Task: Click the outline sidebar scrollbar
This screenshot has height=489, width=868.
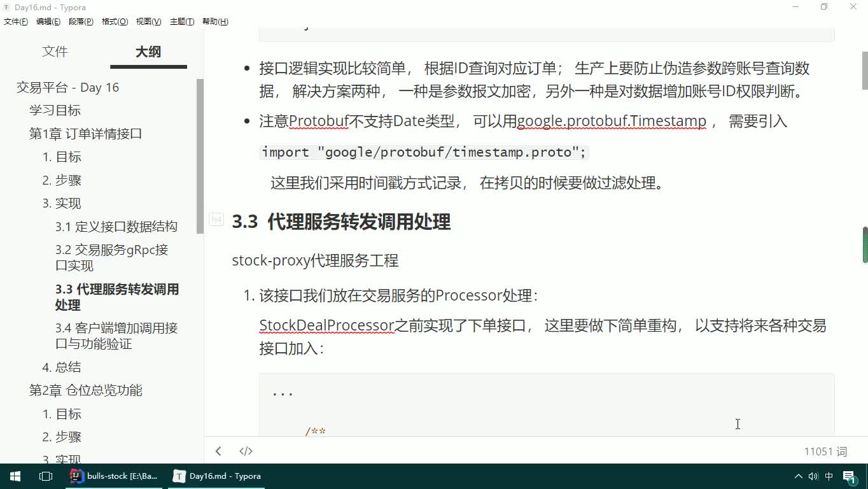Action: (200, 157)
